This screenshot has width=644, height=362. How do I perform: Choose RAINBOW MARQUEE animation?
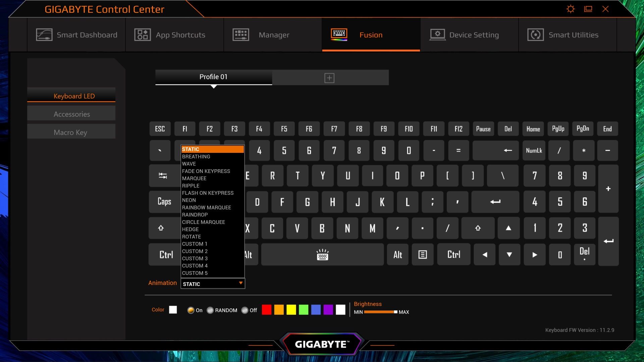(x=212, y=207)
